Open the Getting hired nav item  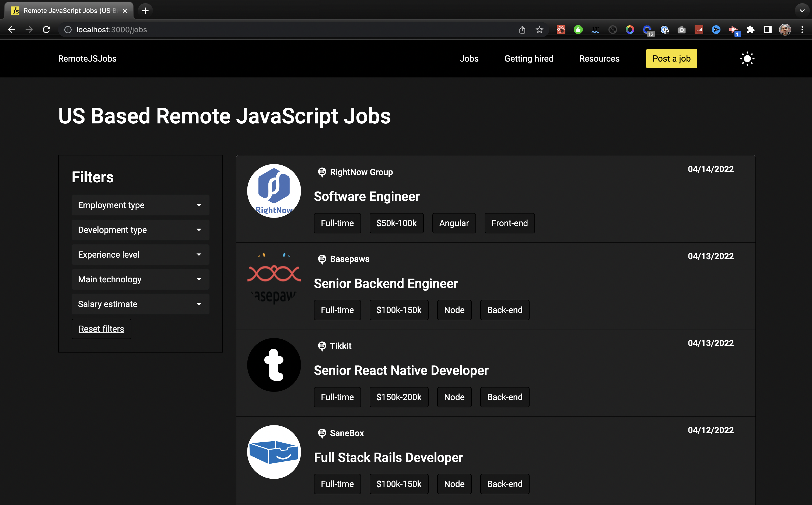[x=528, y=59]
